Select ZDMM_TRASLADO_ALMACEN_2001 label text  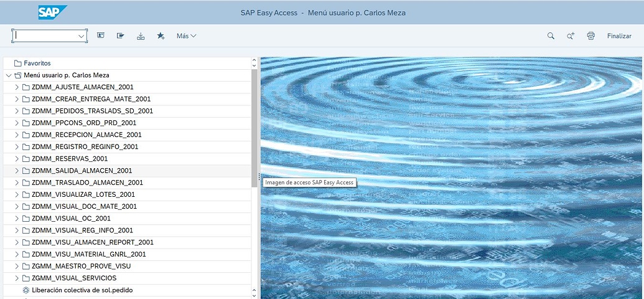(x=88, y=183)
